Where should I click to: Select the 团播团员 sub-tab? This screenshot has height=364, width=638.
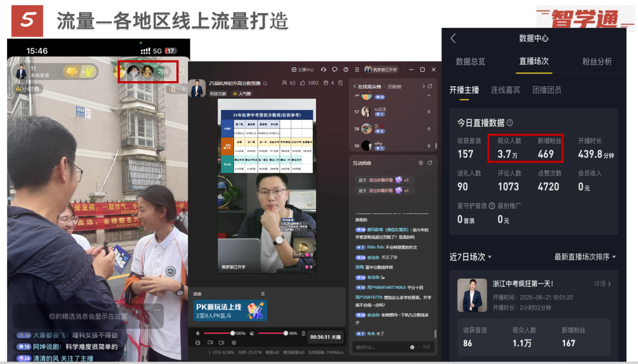click(x=547, y=90)
